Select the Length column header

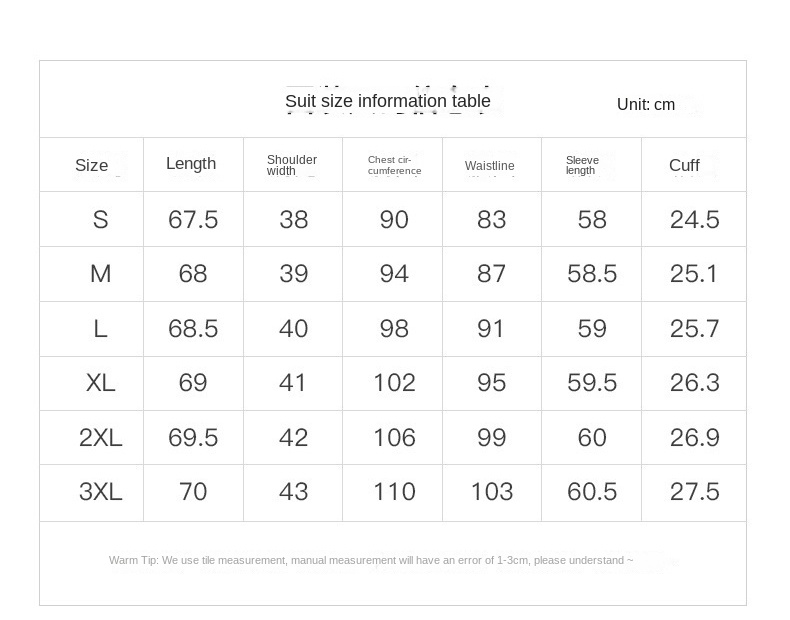tap(191, 164)
